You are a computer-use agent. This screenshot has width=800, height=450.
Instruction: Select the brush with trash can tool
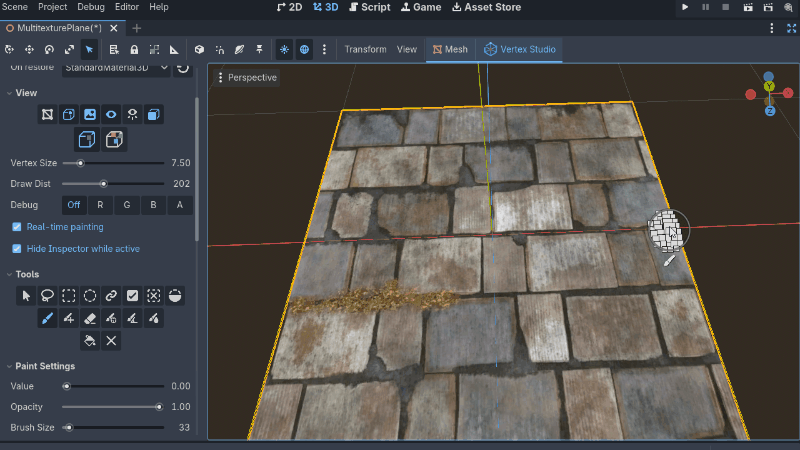111,318
